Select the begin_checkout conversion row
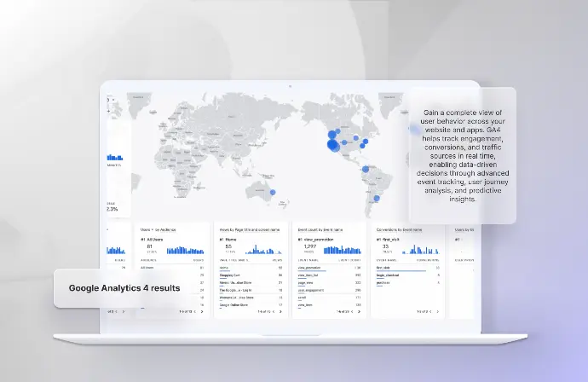Viewport: 588px width, 382px height. pyautogui.click(x=408, y=275)
